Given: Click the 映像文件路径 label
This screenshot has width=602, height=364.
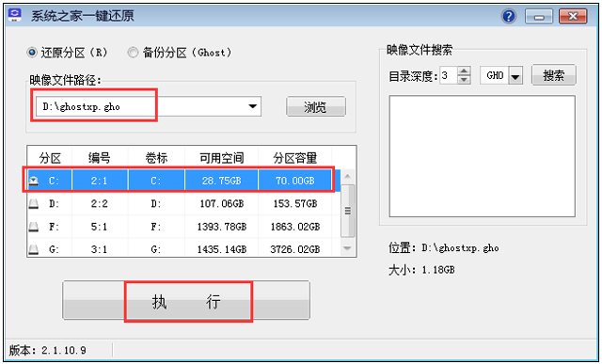Looking at the screenshot, I should pyautogui.click(x=65, y=81).
